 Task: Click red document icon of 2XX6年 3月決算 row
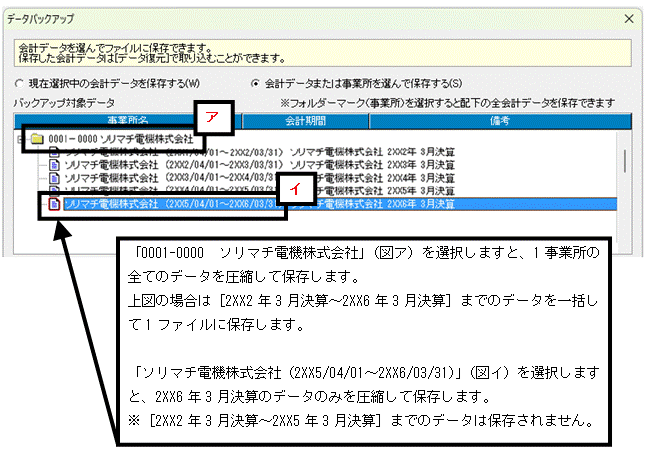click(x=54, y=204)
